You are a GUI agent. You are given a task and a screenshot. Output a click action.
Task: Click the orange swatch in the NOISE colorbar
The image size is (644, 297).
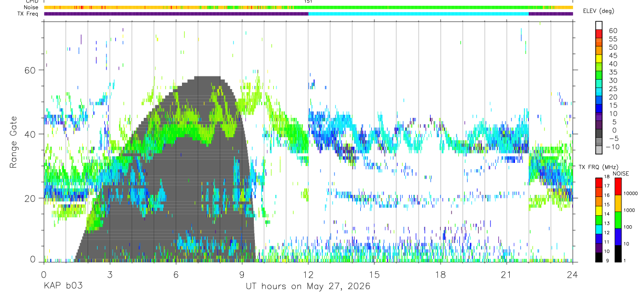[618, 203]
